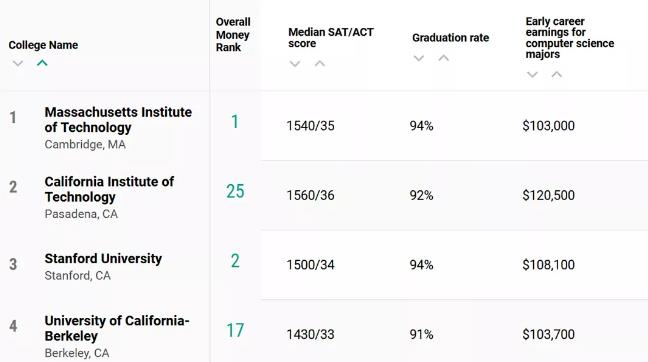Sort Median SAT/ACT score ascending
Screen dimensions: 648x362
(319, 64)
